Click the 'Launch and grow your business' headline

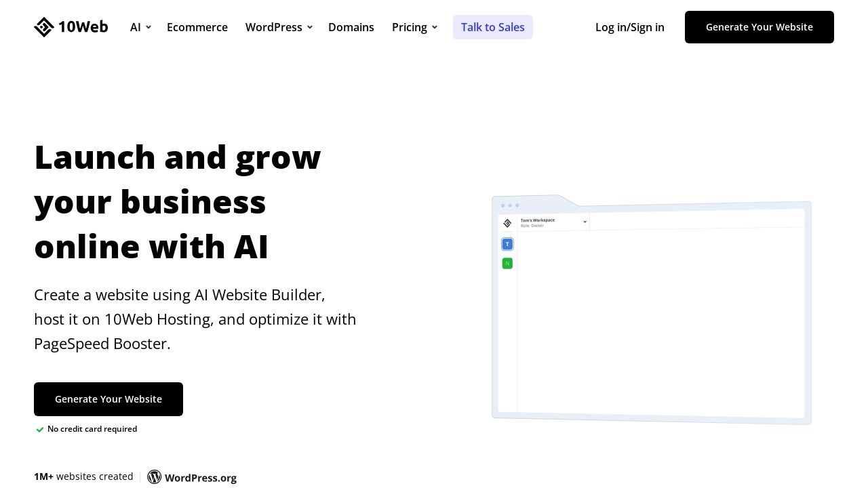coord(178,201)
